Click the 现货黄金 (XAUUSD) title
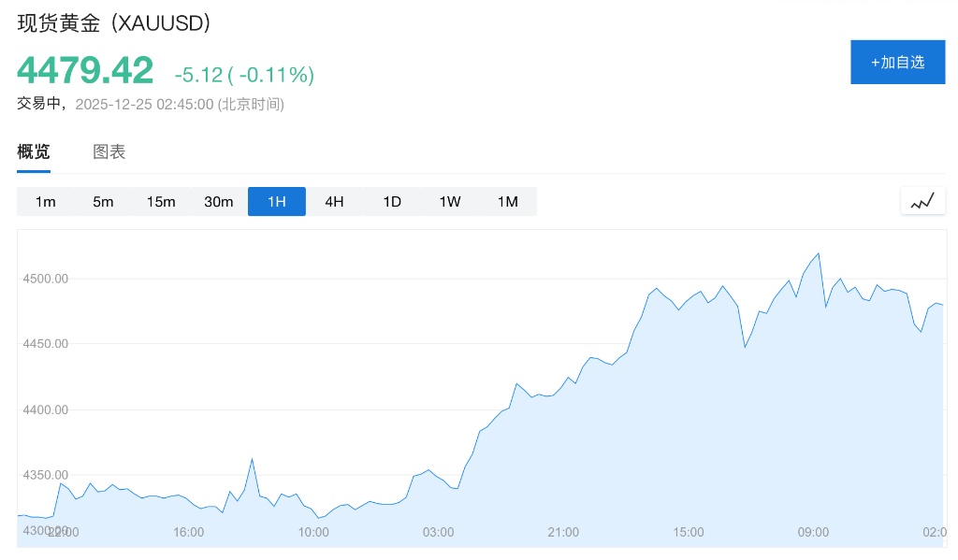 pyautogui.click(x=114, y=23)
